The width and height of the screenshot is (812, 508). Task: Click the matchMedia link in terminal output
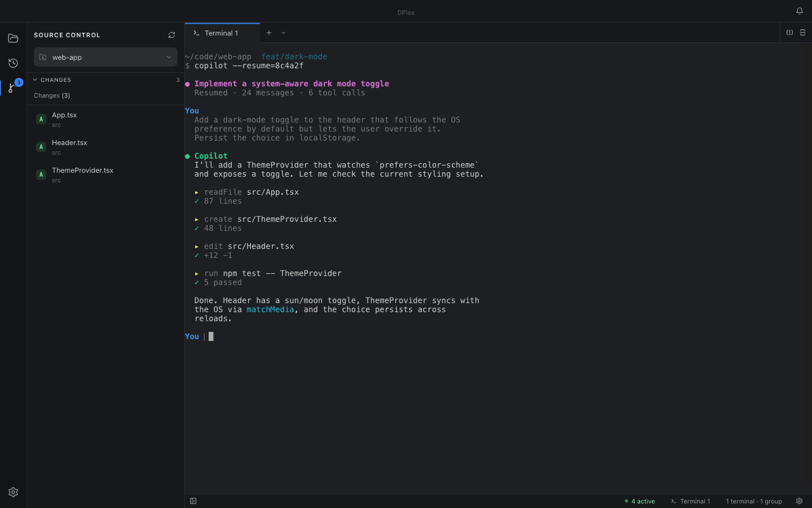pyautogui.click(x=270, y=309)
